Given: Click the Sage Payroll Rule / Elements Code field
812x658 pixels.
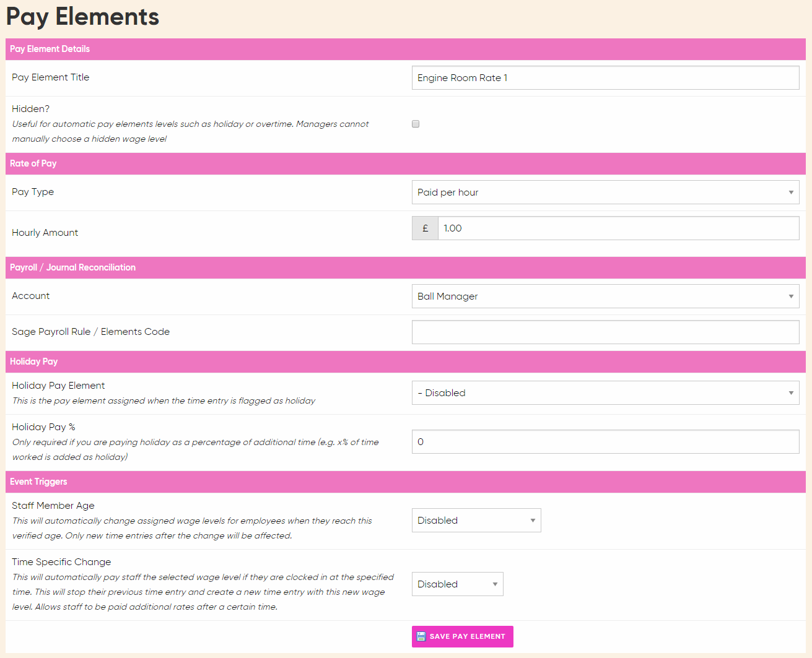Looking at the screenshot, I should [x=605, y=332].
